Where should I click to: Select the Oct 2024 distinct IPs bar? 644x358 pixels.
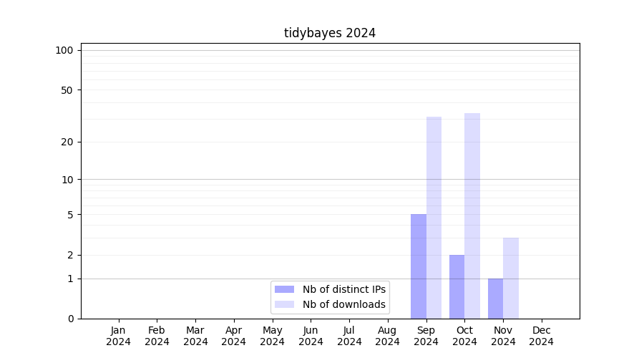pyautogui.click(x=457, y=286)
